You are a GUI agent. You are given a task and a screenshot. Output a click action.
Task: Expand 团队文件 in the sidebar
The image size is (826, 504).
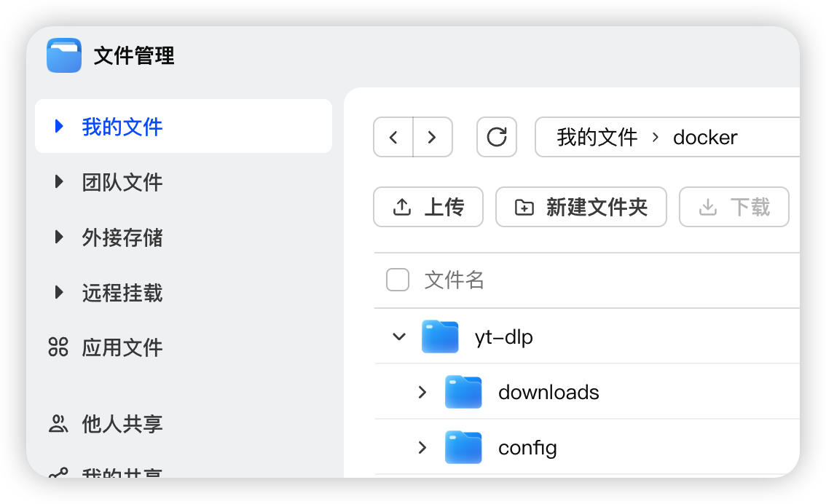click(60, 182)
